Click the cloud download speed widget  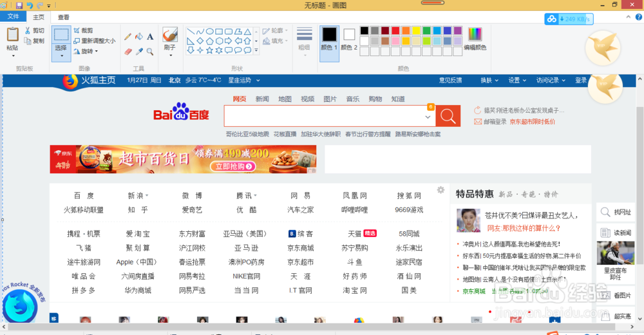click(569, 19)
